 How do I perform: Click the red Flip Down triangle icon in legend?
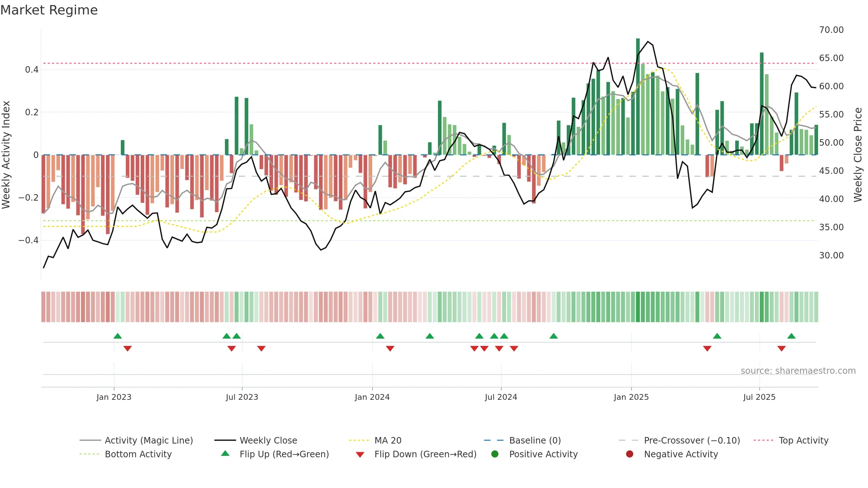[x=360, y=455]
